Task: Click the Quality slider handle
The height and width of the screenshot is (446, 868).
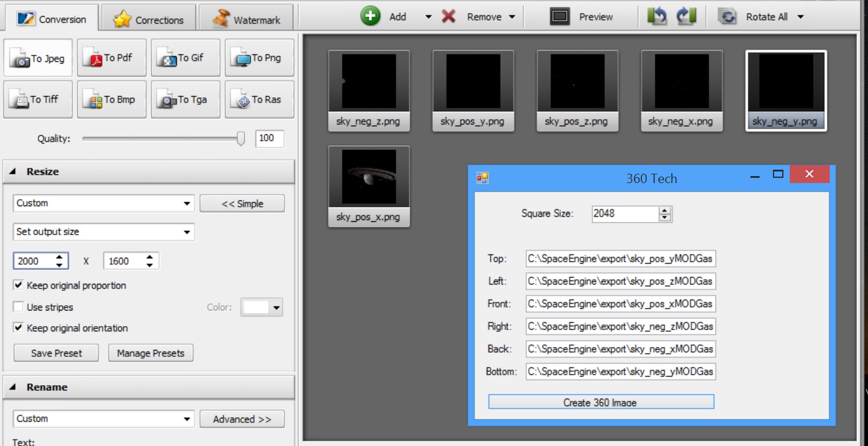Action: point(241,138)
